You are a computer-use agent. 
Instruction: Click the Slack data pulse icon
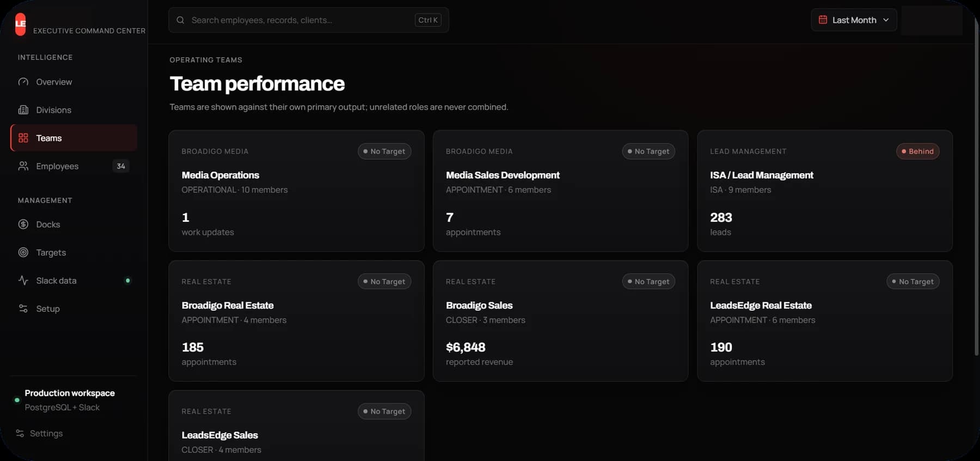point(23,281)
